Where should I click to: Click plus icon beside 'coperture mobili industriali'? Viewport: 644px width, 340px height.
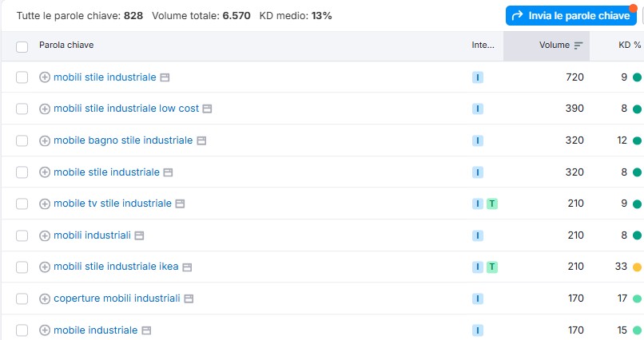click(45, 298)
